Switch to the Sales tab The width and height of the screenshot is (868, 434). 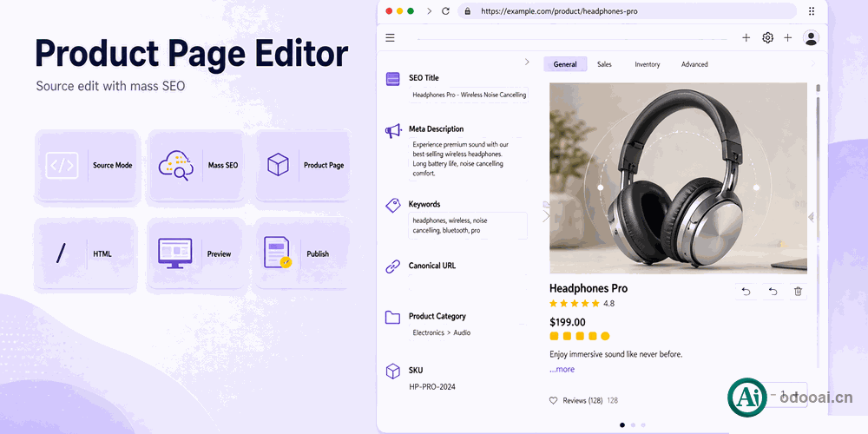coord(604,64)
